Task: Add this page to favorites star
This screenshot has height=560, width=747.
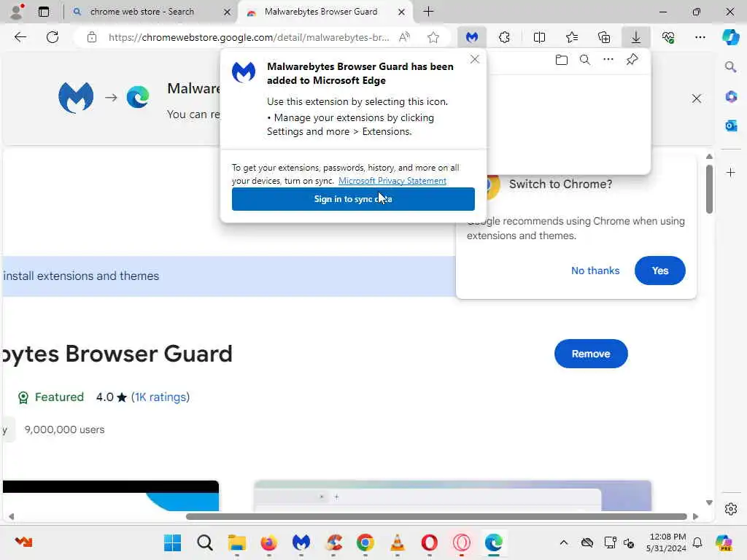Action: (433, 37)
